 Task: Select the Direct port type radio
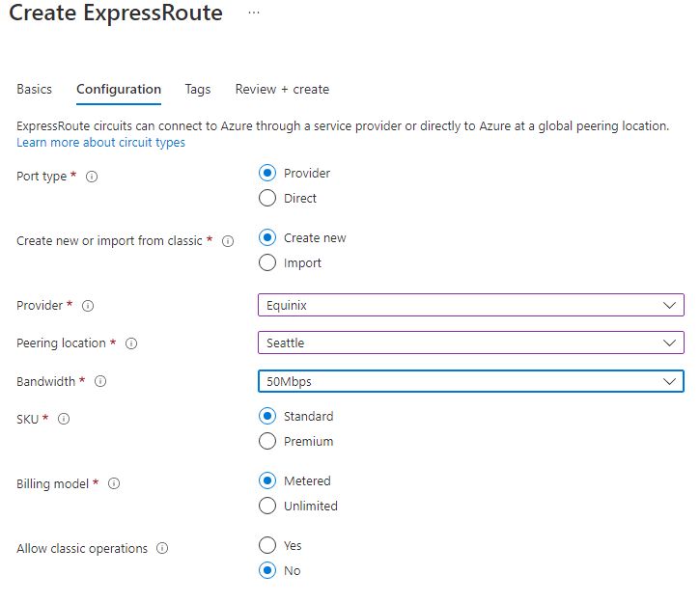(x=266, y=198)
